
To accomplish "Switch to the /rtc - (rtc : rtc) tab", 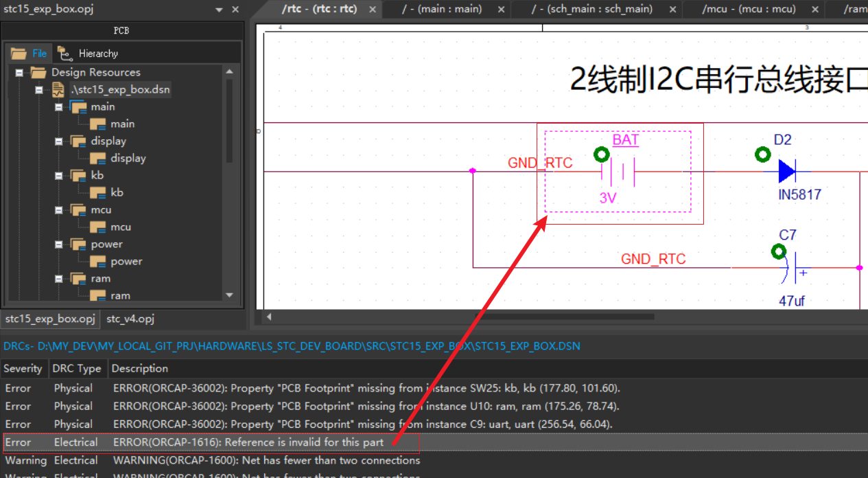I will click(x=320, y=9).
